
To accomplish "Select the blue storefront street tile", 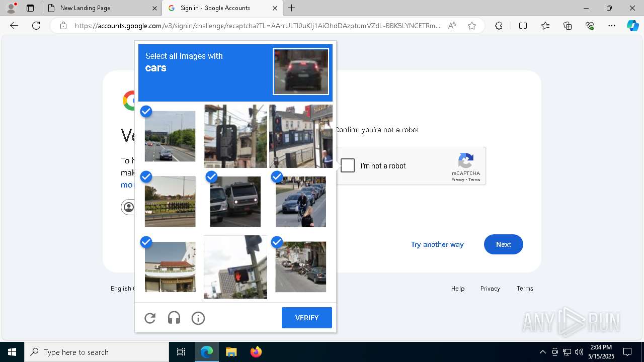I will tap(301, 136).
